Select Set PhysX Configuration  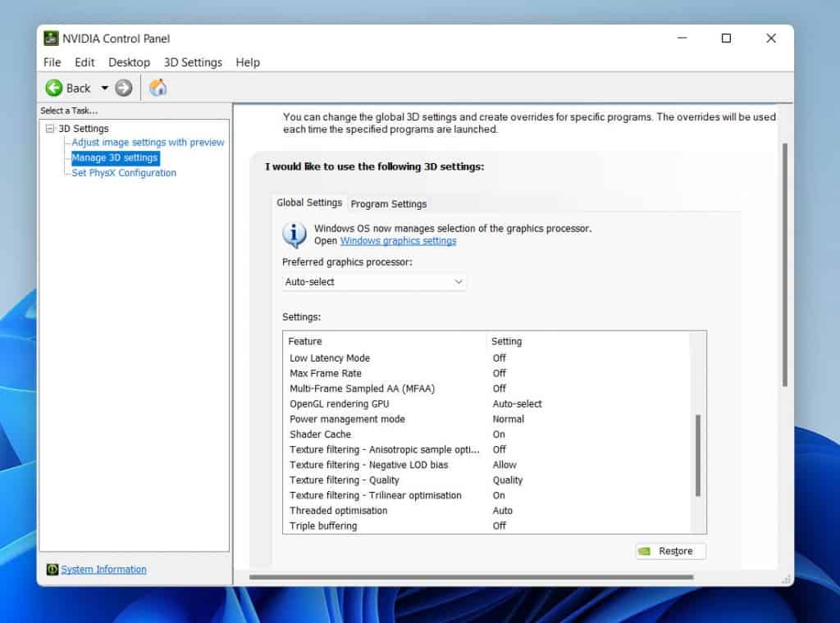coord(124,173)
